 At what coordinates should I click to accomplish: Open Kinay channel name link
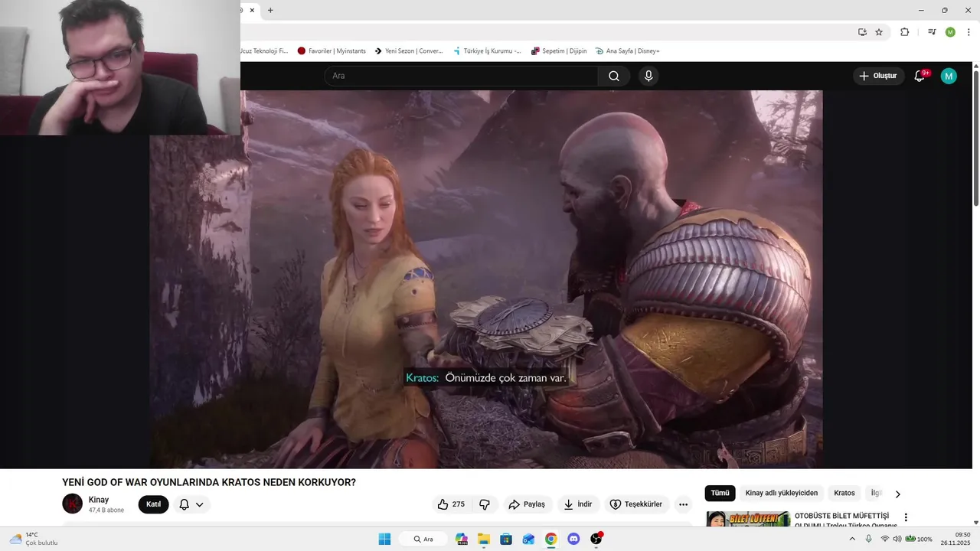(x=99, y=500)
